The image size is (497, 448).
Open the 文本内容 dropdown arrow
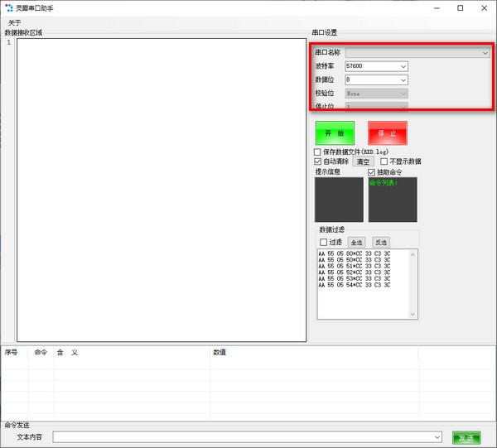tap(437, 437)
